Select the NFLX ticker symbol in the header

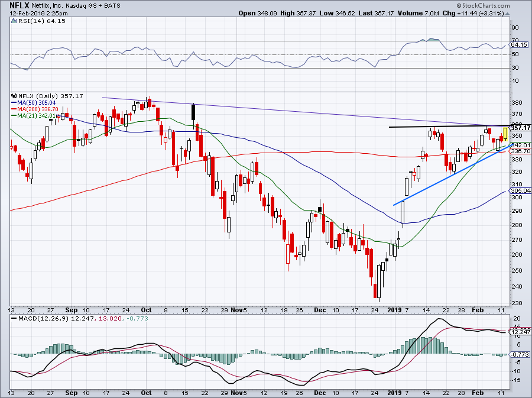tap(20, 5)
